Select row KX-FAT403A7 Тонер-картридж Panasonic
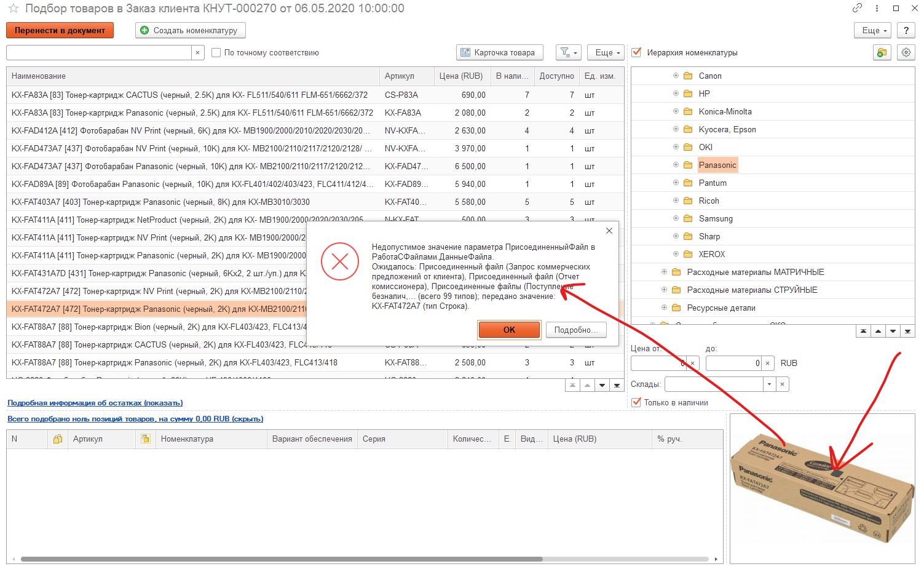 tap(315, 202)
